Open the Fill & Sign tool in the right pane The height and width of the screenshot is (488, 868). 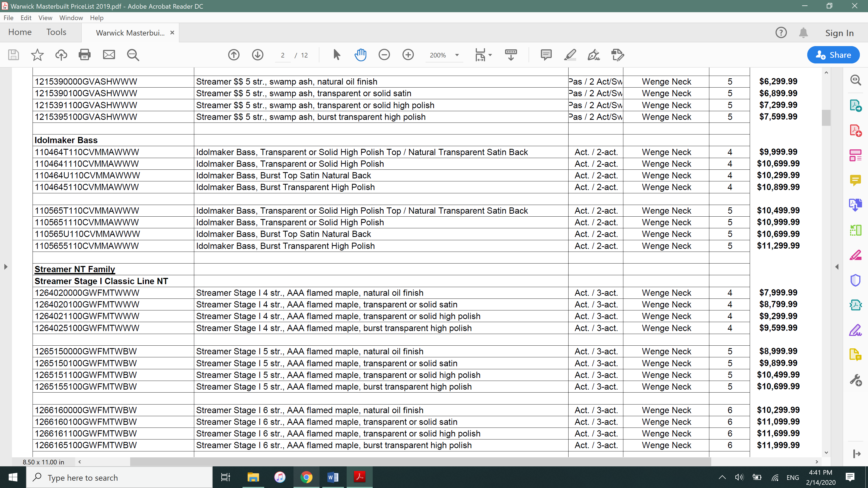tap(856, 330)
